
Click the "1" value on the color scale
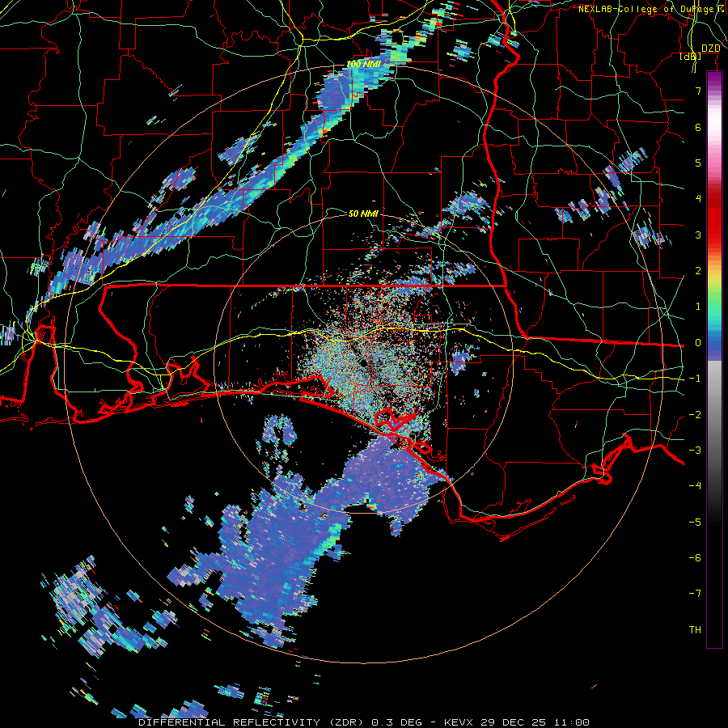pos(698,307)
